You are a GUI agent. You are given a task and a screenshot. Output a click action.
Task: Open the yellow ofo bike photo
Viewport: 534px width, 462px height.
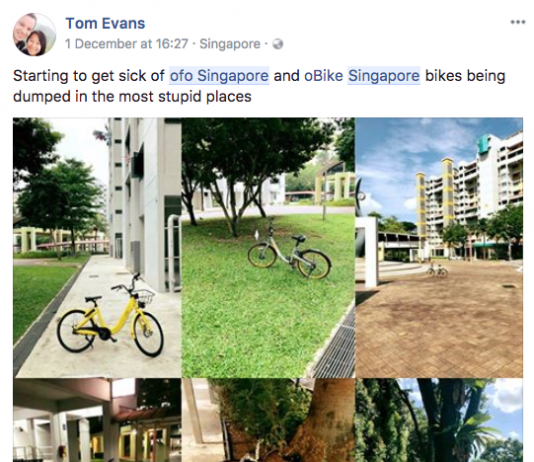97,248
